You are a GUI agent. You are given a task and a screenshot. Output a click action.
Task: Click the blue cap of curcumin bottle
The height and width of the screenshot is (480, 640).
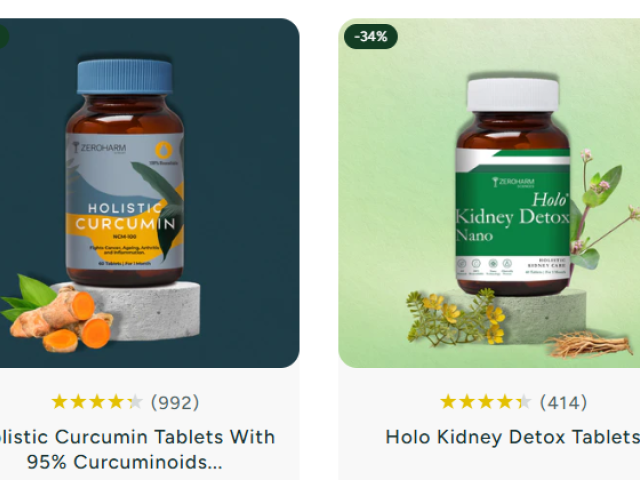[x=125, y=77]
